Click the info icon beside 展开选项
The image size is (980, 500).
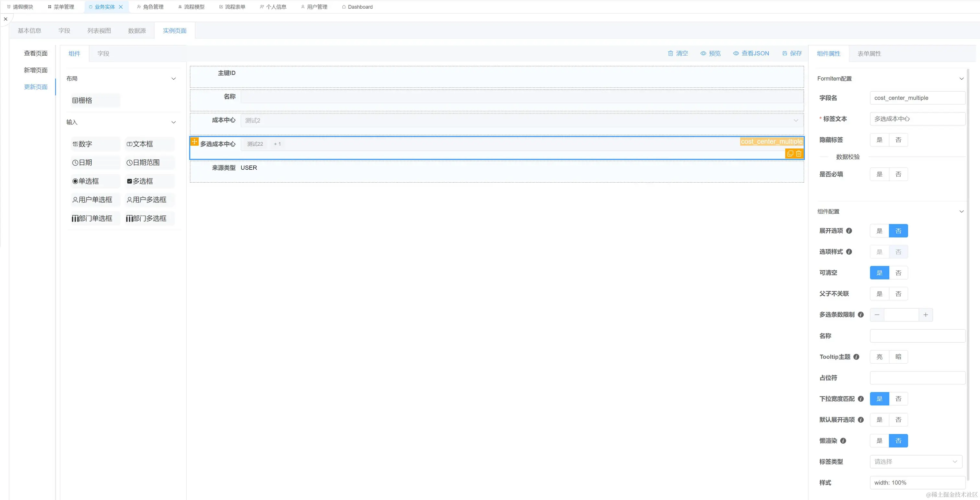[x=849, y=231]
